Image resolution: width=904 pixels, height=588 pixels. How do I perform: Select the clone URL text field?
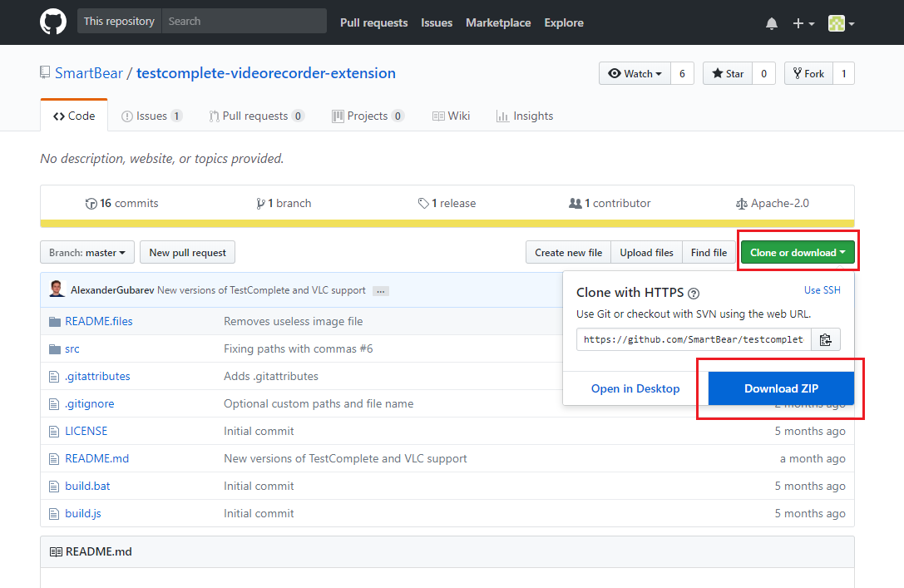click(x=694, y=339)
